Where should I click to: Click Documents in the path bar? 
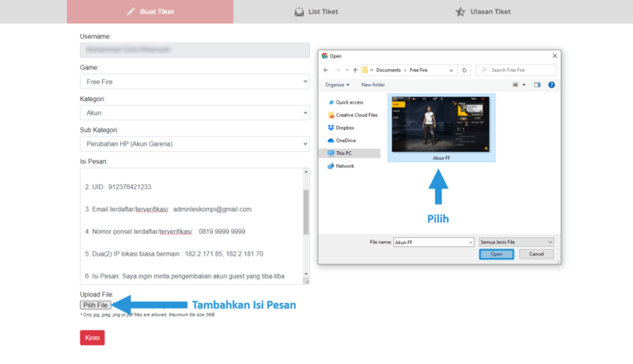pyautogui.click(x=389, y=70)
